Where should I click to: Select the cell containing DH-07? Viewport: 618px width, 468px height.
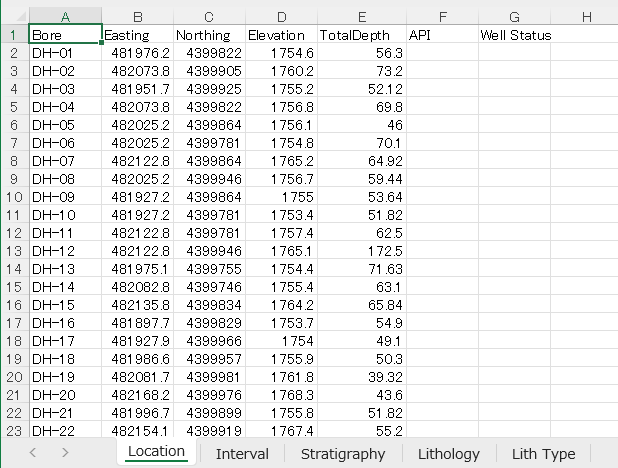point(65,160)
